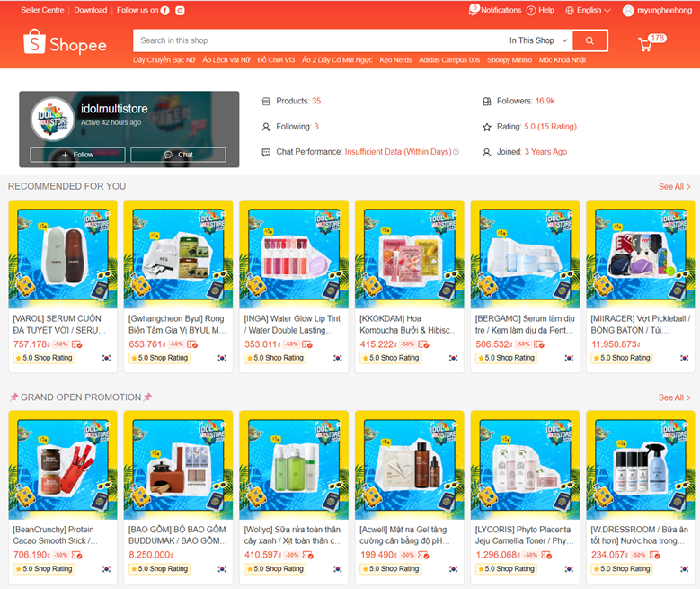Select the Kẹo Nerds search suggestion
Screen dimensions: 700x589
[395, 60]
